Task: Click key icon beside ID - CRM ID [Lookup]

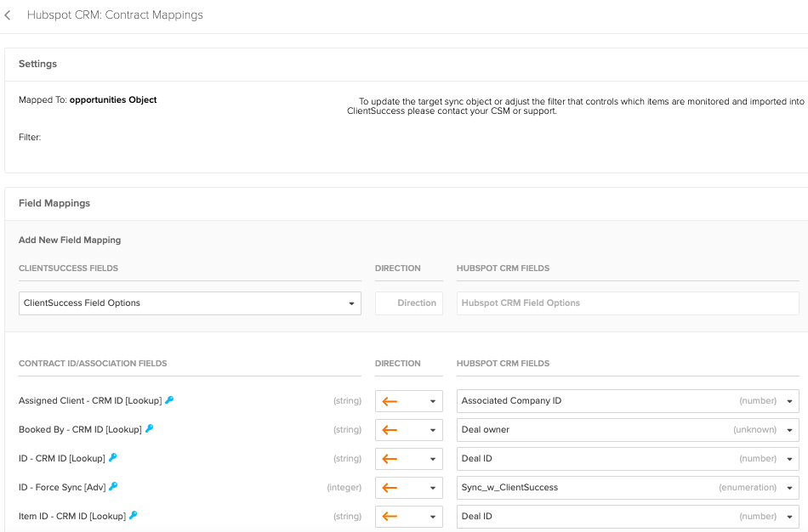Action: pos(113,457)
